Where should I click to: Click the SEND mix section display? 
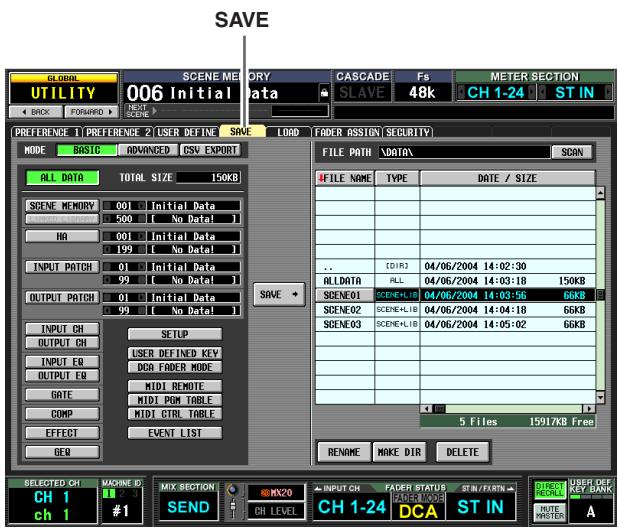pyautogui.click(x=188, y=507)
